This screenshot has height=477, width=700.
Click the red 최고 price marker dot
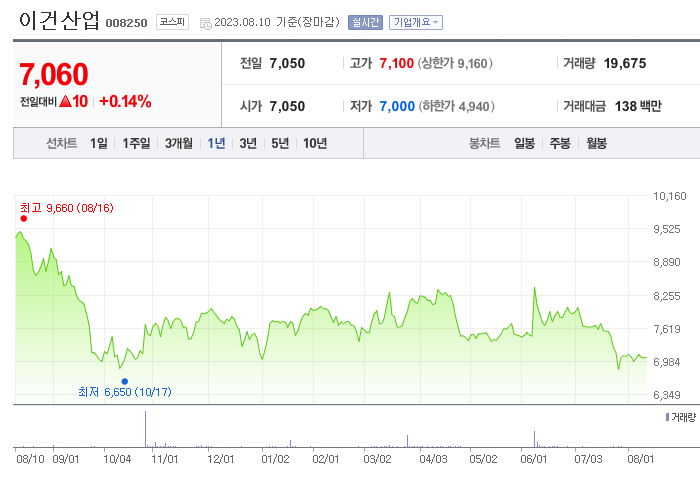pos(24,218)
